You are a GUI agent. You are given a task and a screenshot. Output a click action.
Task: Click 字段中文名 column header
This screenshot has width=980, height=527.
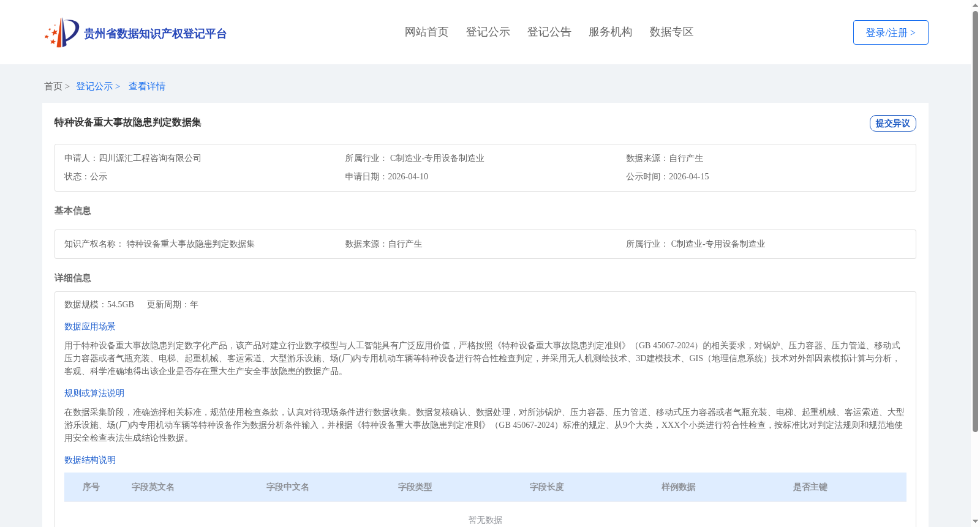pos(288,487)
